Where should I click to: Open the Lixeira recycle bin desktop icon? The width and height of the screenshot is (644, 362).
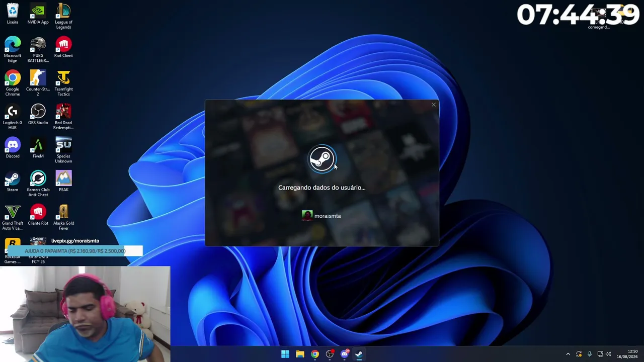pos(13,14)
